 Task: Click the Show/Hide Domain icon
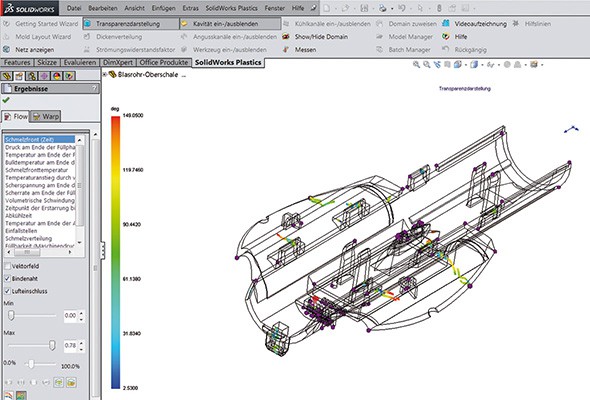point(286,37)
